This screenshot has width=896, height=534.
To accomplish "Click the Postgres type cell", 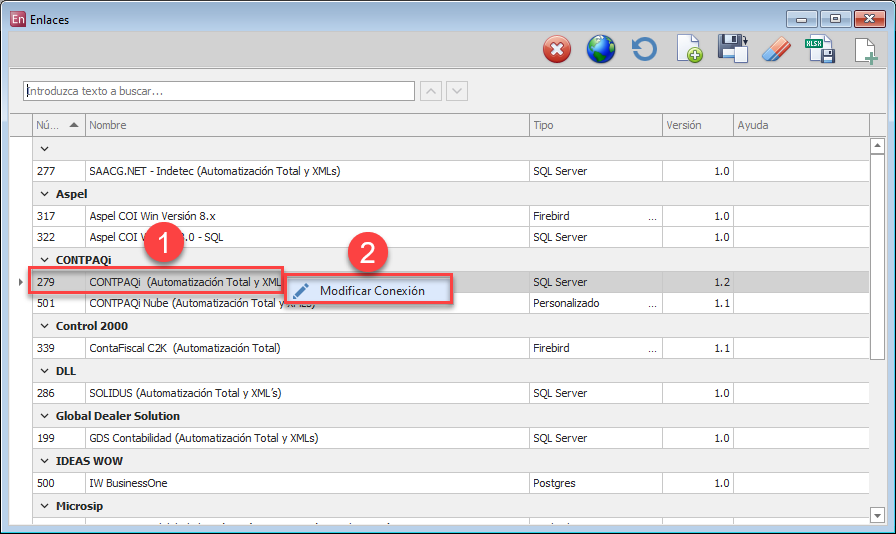I will tap(596, 483).
